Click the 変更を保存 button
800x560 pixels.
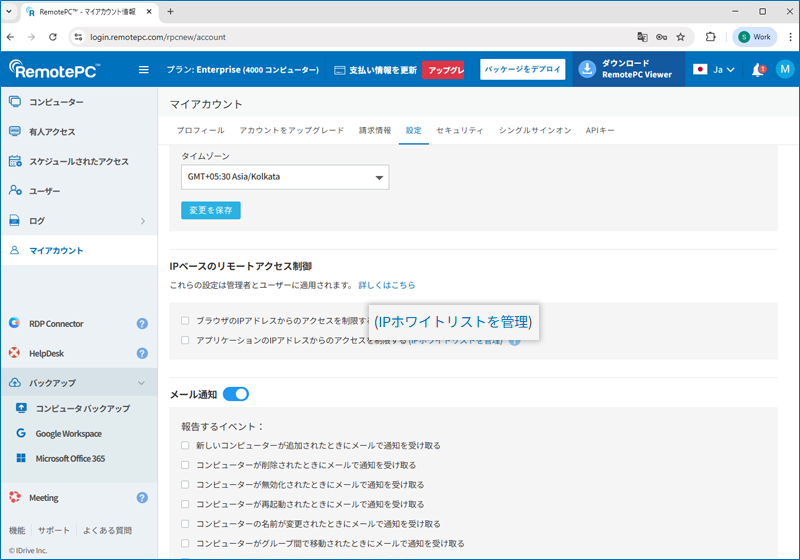[x=211, y=210]
